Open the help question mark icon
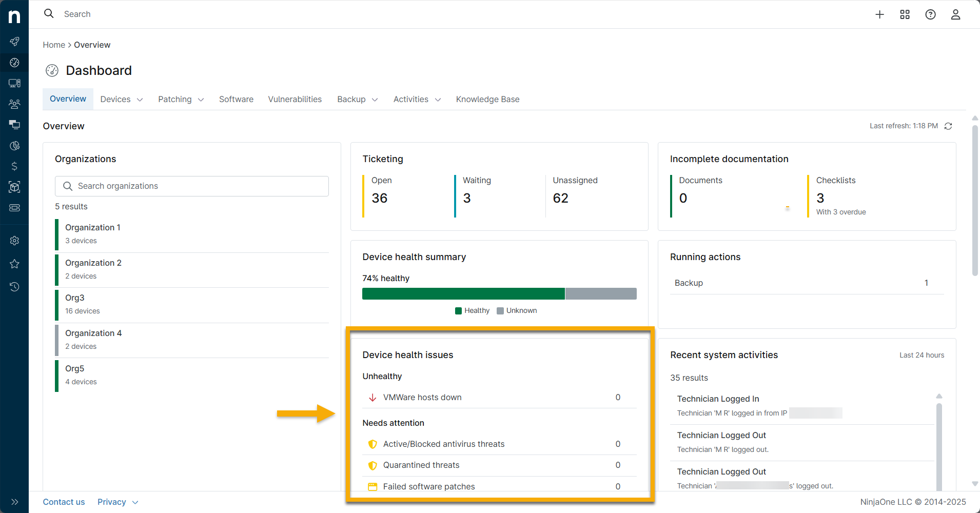This screenshot has height=513, width=980. (930, 14)
